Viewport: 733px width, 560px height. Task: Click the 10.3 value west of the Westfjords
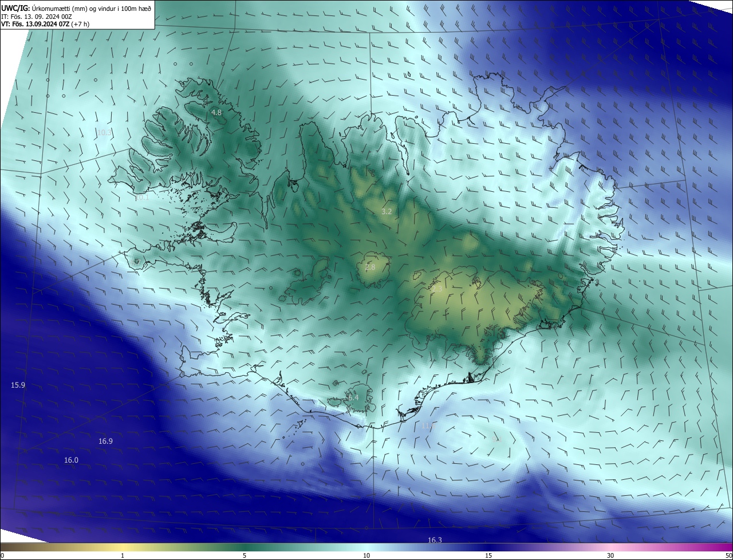click(x=104, y=132)
